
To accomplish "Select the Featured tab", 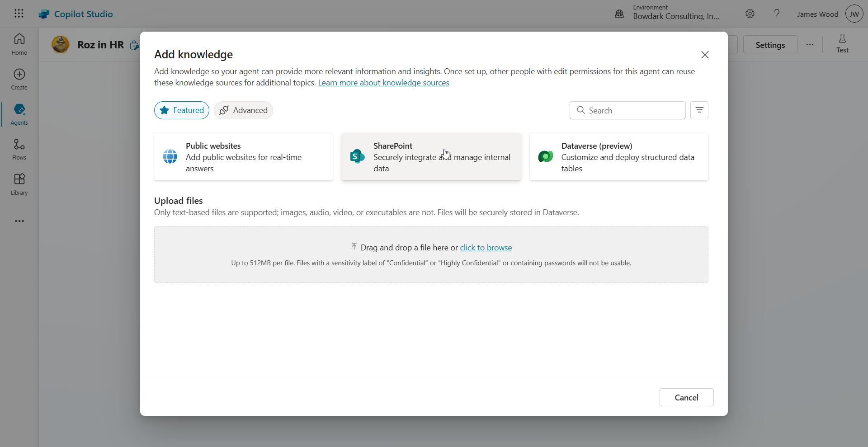I will coord(182,110).
